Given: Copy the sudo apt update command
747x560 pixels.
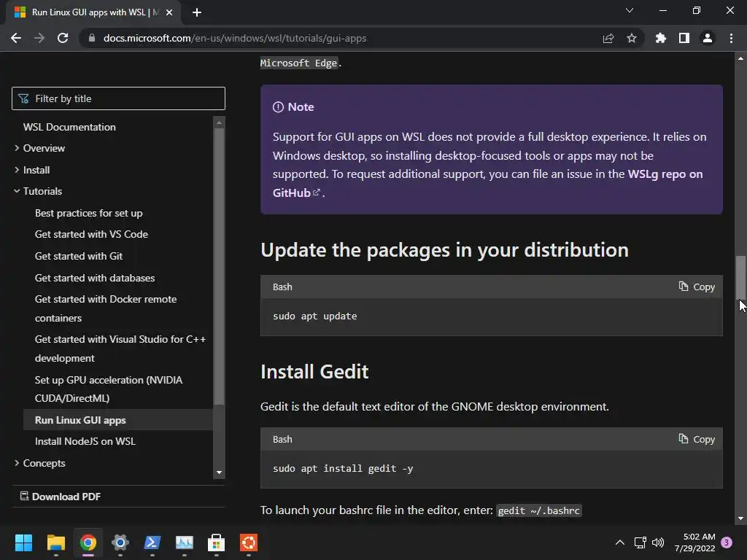Looking at the screenshot, I should point(697,287).
